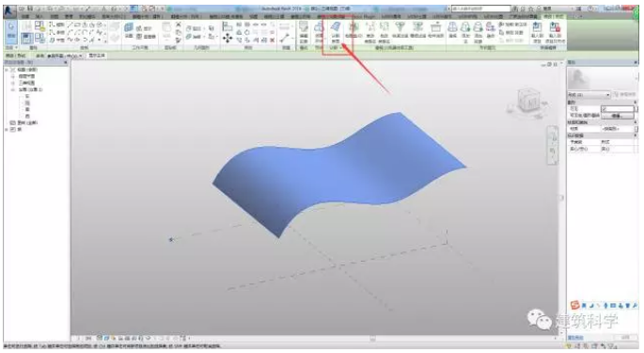Select the 南 elevation in project browser
Screen dimensions: 644x353
click(x=27, y=109)
